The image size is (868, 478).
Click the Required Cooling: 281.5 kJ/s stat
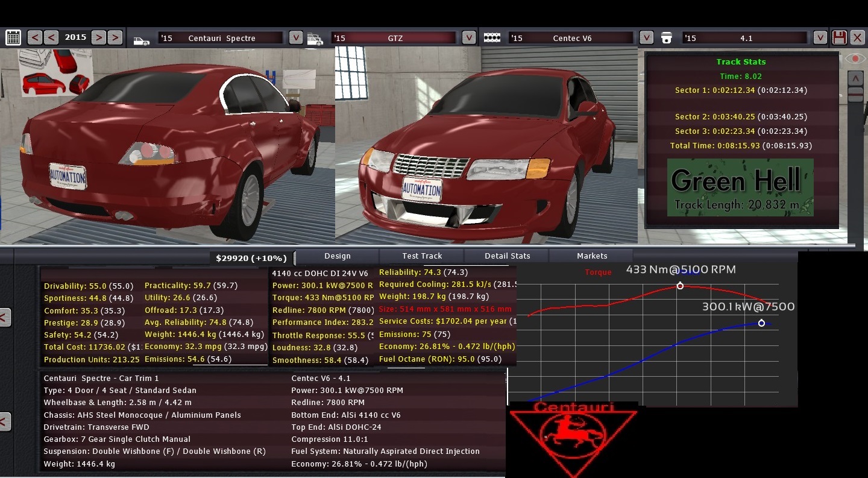[x=447, y=285]
